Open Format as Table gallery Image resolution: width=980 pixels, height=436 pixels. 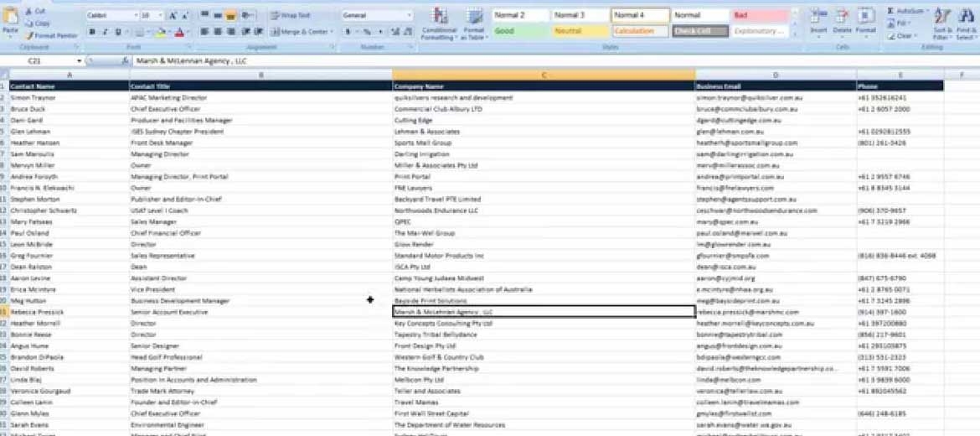pos(474,24)
